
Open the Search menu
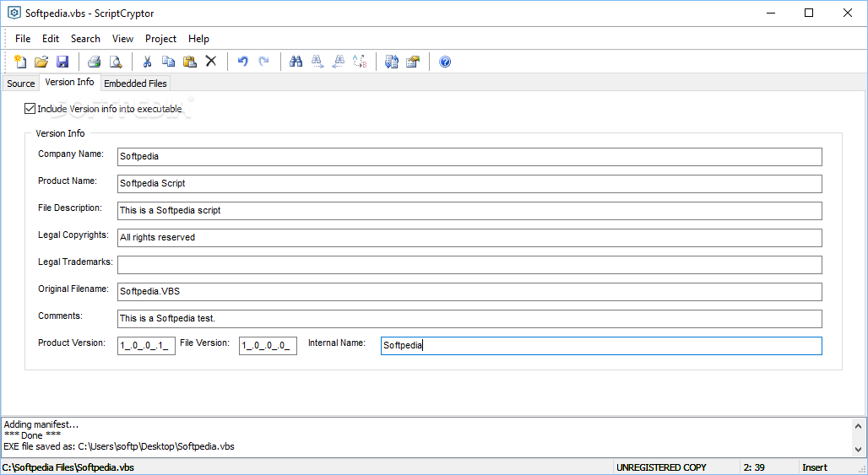pyautogui.click(x=85, y=39)
